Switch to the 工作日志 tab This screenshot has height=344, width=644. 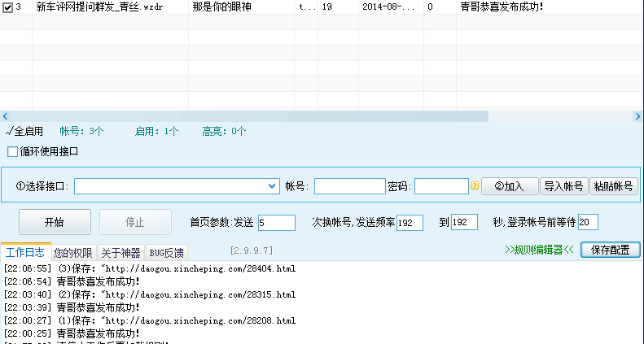coord(25,252)
